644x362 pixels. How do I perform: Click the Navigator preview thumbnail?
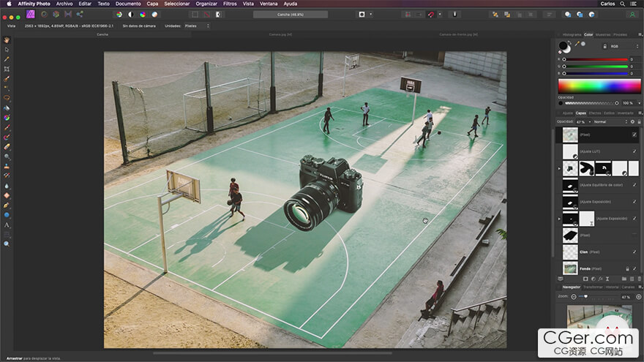tap(599, 316)
